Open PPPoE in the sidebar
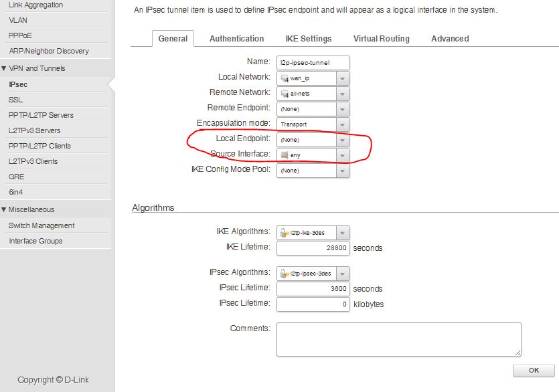The image size is (559, 392). [x=20, y=35]
